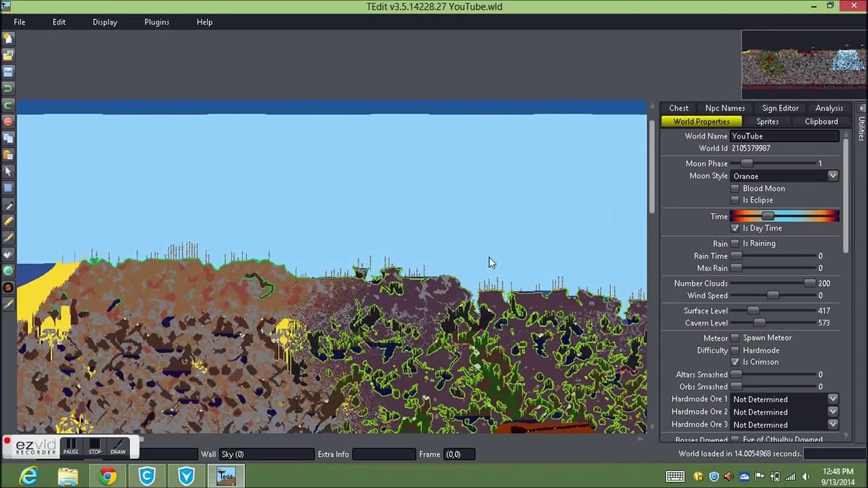Image resolution: width=868 pixels, height=488 pixels.
Task: Open the Display menu
Action: click(105, 22)
